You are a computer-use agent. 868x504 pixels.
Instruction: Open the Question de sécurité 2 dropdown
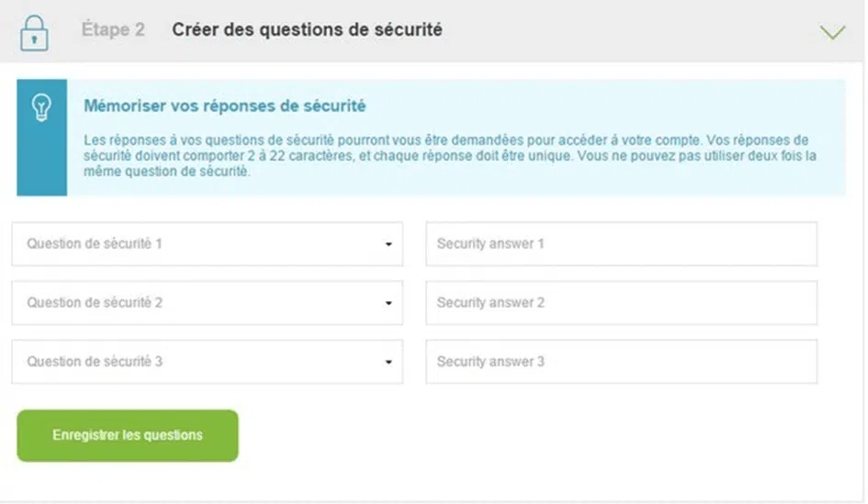pyautogui.click(x=207, y=303)
